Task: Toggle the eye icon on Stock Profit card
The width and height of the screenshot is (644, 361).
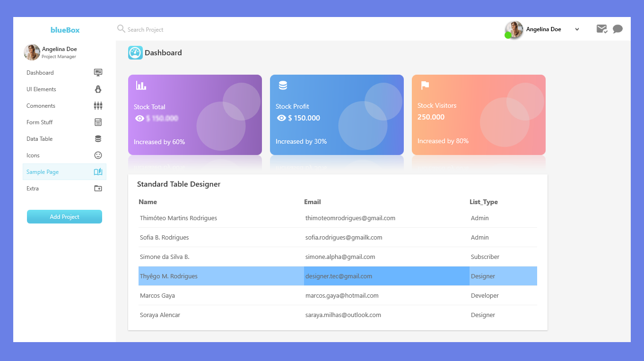Action: point(281,118)
